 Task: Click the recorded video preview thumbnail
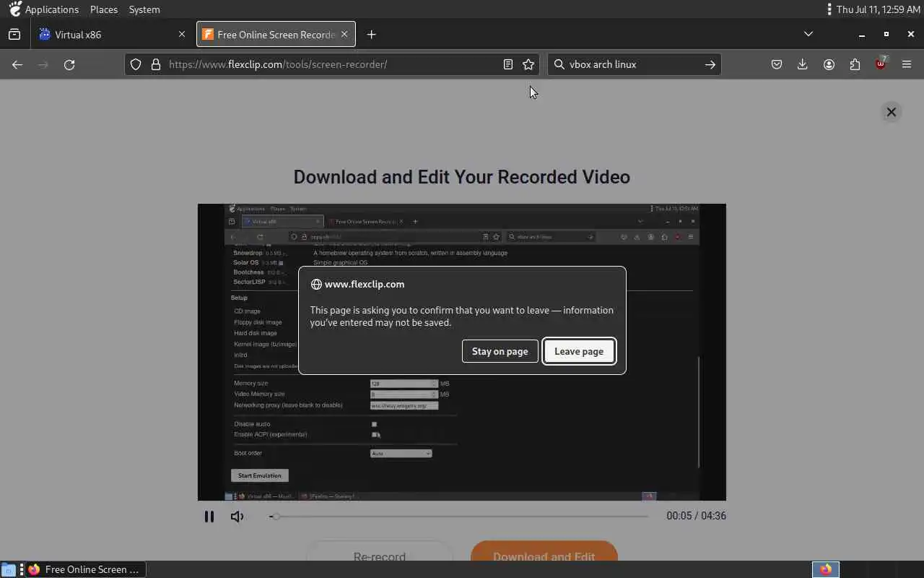pyautogui.click(x=462, y=352)
